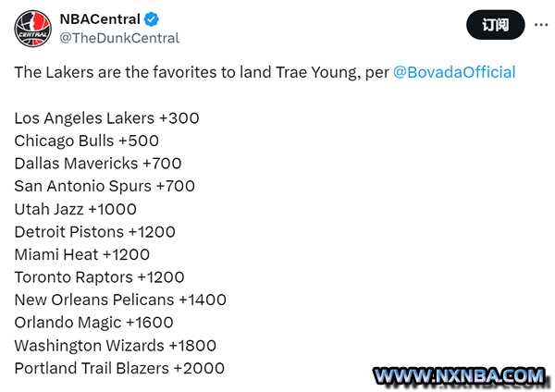Click the San Antonio Spurs +700 line

point(105,186)
